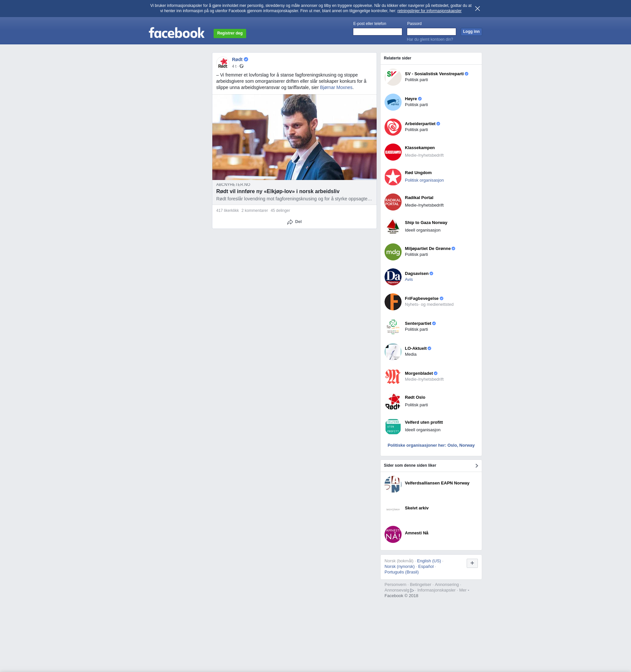Close the cookie notice banner
Screen dimensions: 631x672
click(x=477, y=9)
